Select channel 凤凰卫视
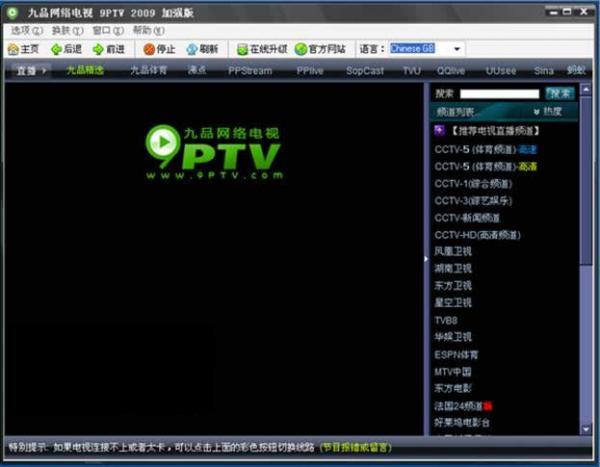This screenshot has width=600, height=467. click(453, 251)
